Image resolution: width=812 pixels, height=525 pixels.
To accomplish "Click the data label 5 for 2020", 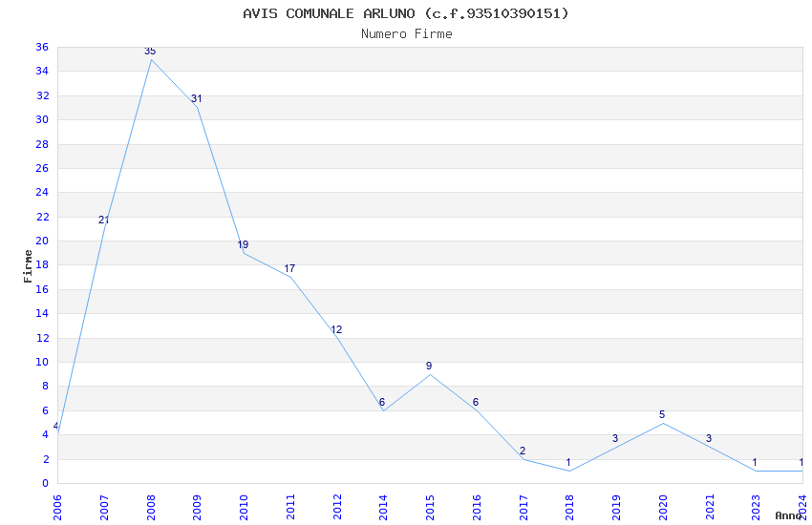I will (x=662, y=414).
